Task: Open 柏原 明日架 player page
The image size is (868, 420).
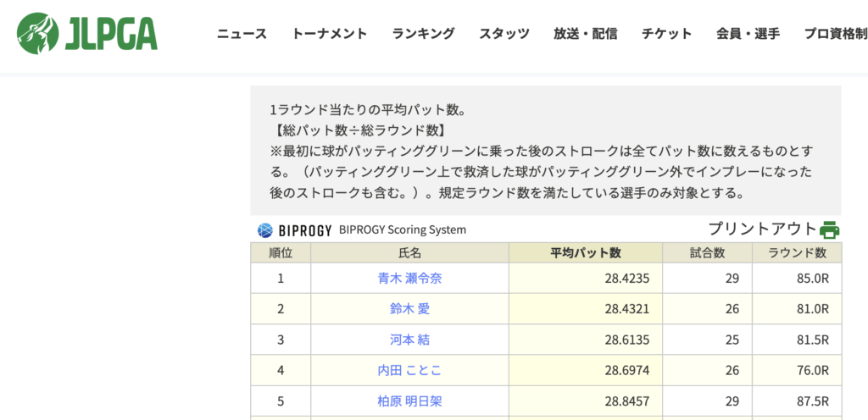Action: point(409,401)
